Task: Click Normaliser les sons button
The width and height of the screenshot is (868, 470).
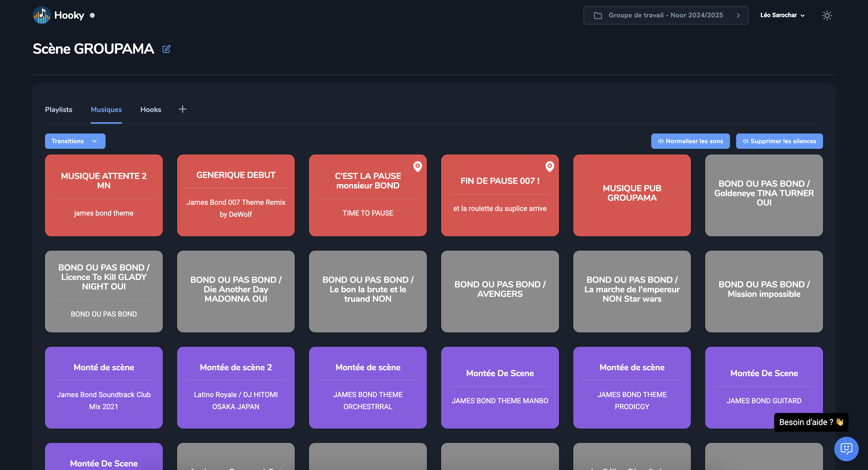Action: point(690,141)
